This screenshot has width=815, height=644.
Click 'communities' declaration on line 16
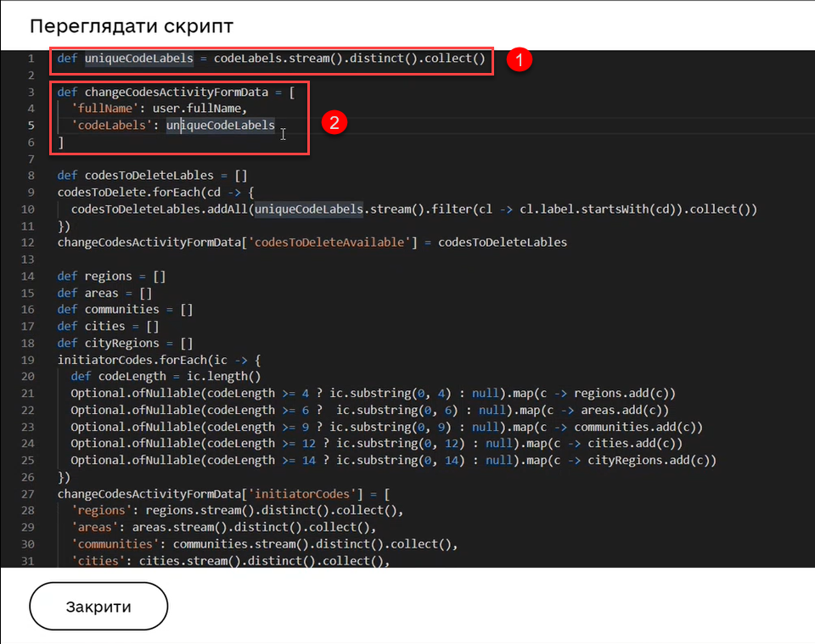coord(121,310)
